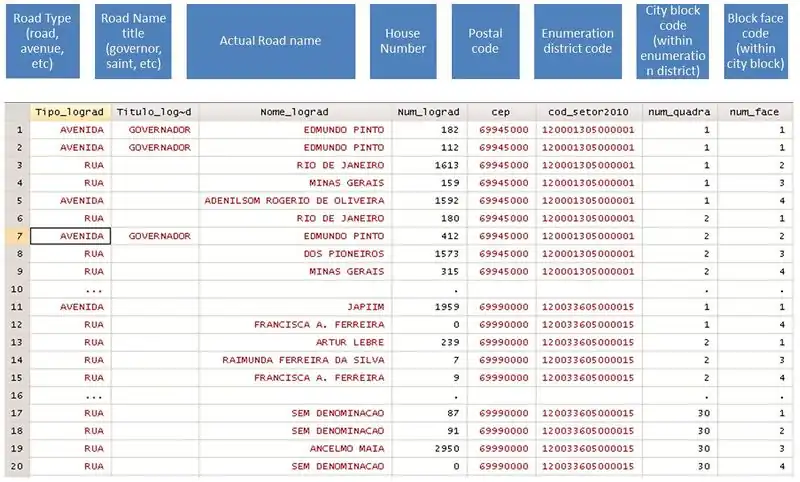Click the cep column header
800x482 pixels.
(501, 112)
